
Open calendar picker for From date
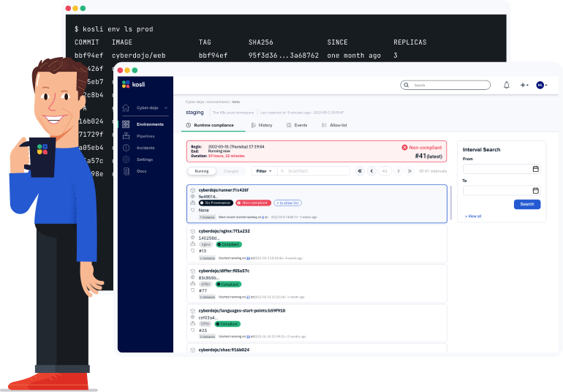[x=535, y=169]
